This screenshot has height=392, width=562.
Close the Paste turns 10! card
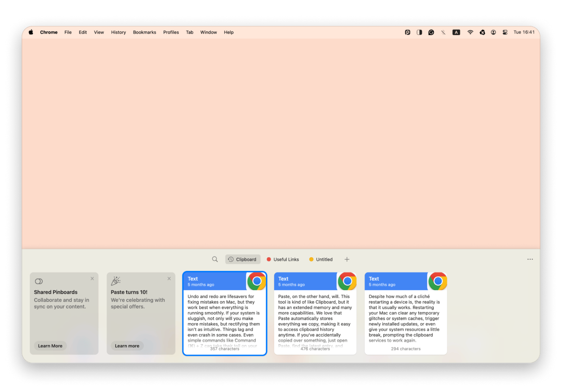[169, 279]
